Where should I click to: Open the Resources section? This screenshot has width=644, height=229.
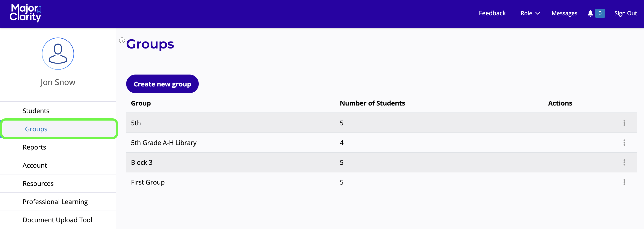(38, 183)
